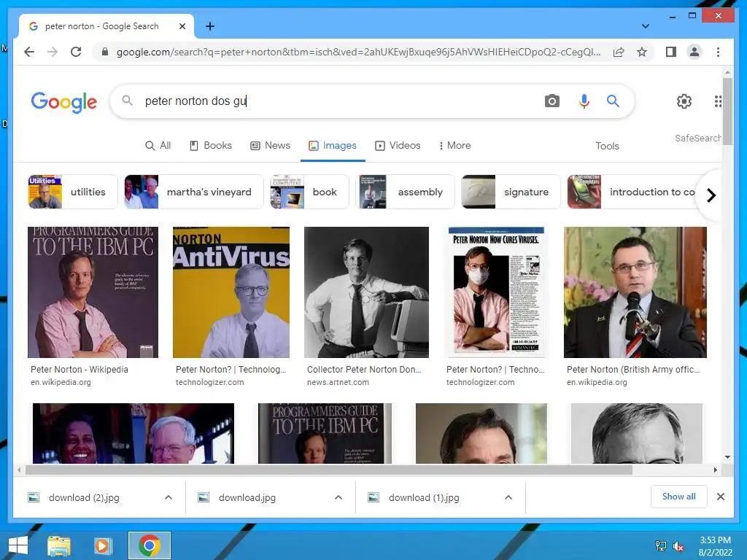Open the Tools filter options

point(607,146)
